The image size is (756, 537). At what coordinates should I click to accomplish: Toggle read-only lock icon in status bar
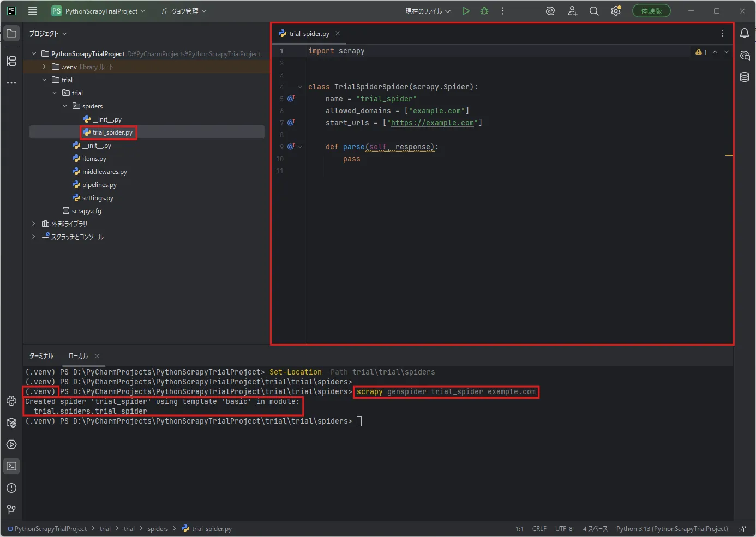pyautogui.click(x=742, y=529)
